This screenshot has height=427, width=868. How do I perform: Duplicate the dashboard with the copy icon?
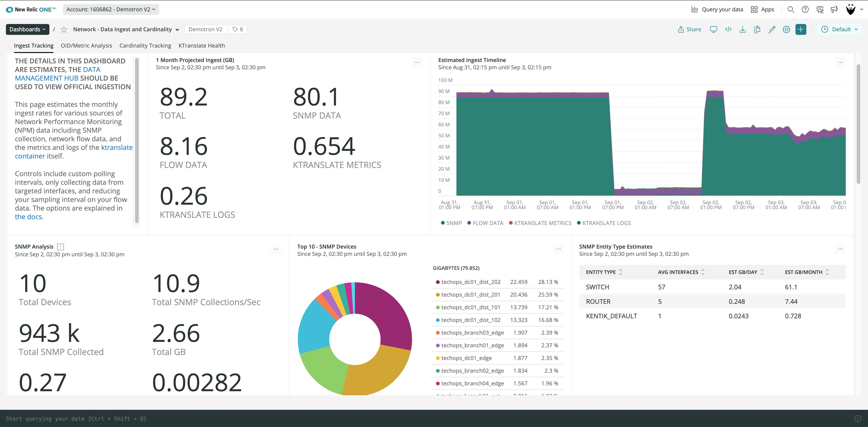coord(757,29)
